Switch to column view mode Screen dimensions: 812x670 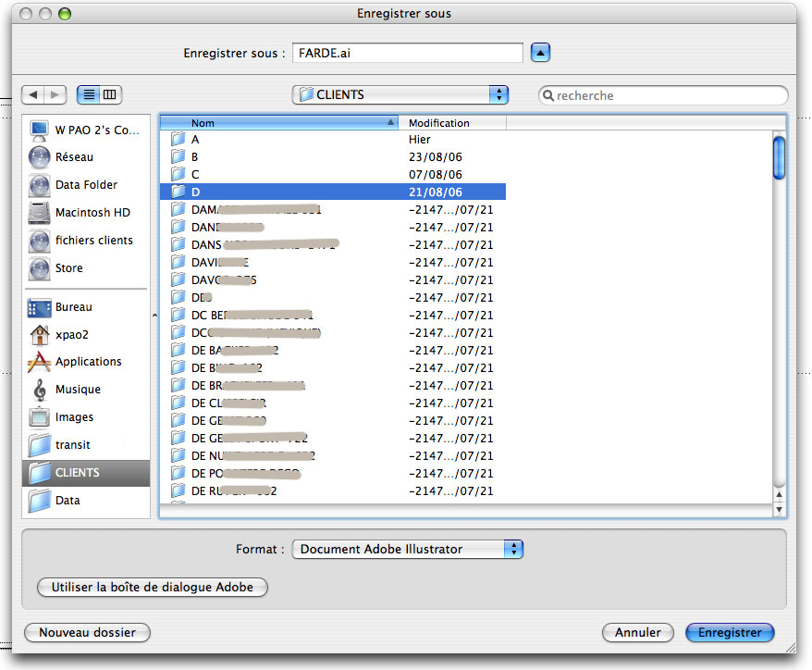110,94
